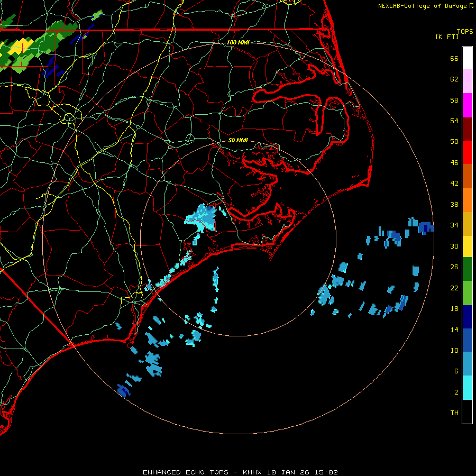Viewport: 476px width, 476px height.
Task: Click the white 66 K FT swatch
Action: tap(467, 58)
